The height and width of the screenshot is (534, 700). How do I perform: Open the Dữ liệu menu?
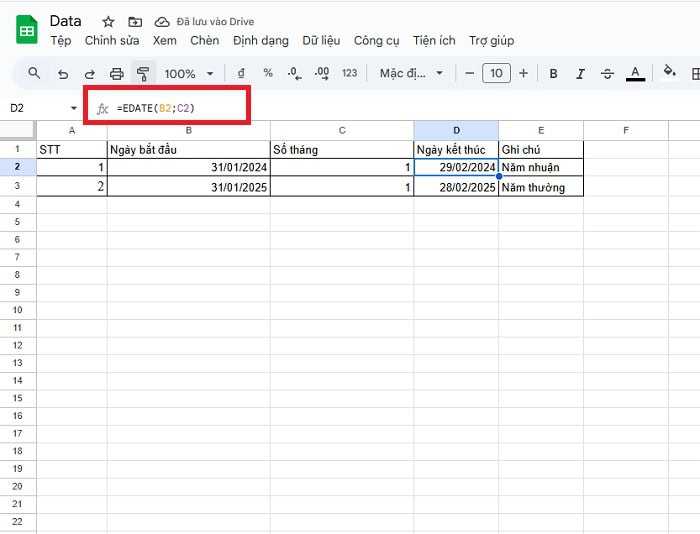click(320, 41)
